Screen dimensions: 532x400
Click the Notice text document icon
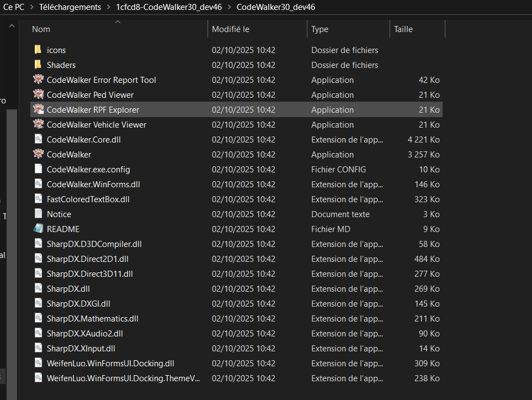pos(38,214)
